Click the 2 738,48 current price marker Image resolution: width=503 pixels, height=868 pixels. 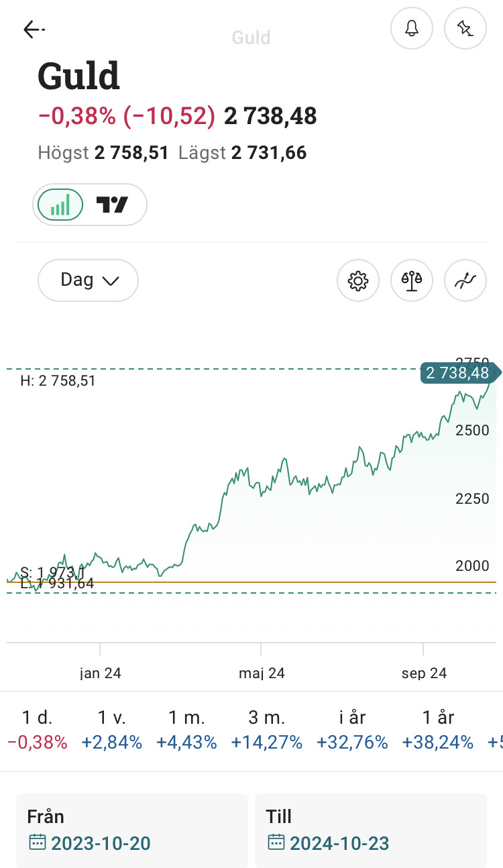pos(457,373)
